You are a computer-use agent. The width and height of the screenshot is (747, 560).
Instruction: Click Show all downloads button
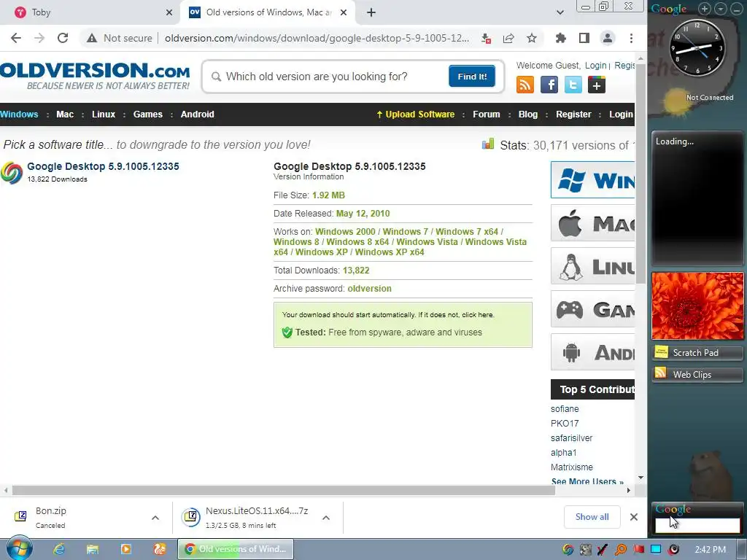coord(592,517)
